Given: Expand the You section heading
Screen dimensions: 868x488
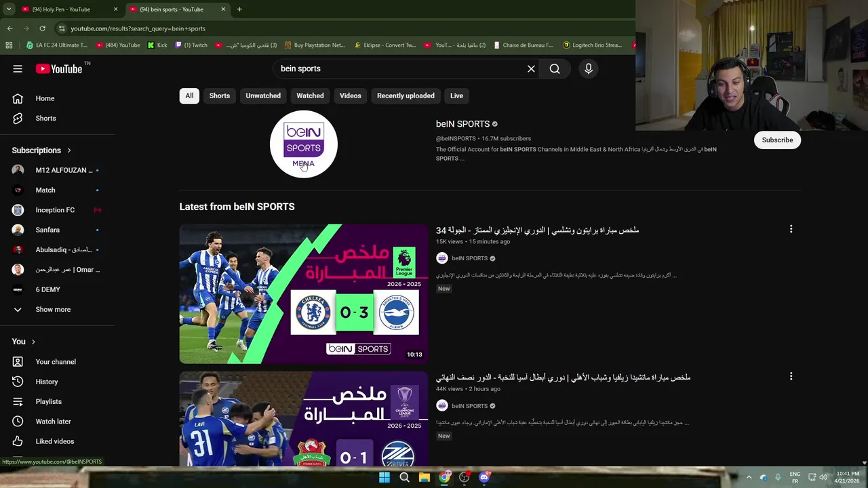Looking at the screenshot, I should coord(24,342).
